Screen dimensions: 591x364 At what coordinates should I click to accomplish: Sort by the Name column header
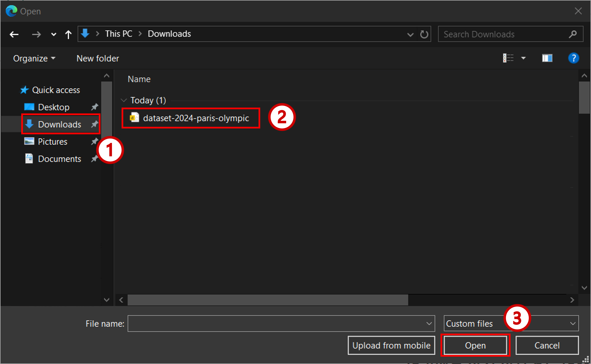pos(139,79)
